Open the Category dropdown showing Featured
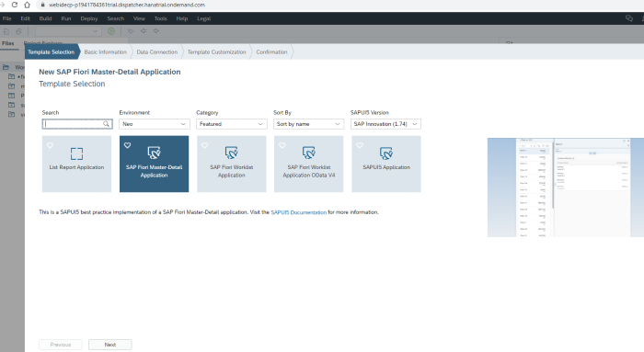Viewport: 644px width, 352px height. [x=232, y=124]
